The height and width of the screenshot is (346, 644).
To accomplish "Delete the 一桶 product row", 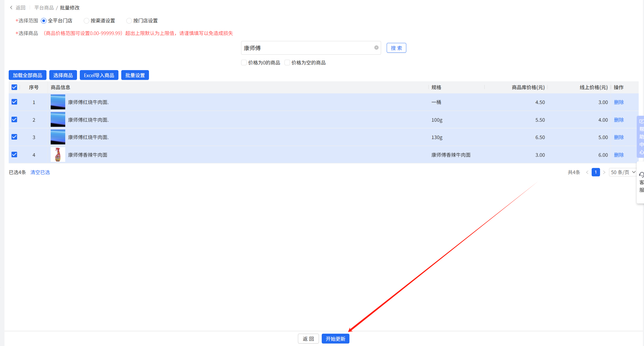I will 619,102.
